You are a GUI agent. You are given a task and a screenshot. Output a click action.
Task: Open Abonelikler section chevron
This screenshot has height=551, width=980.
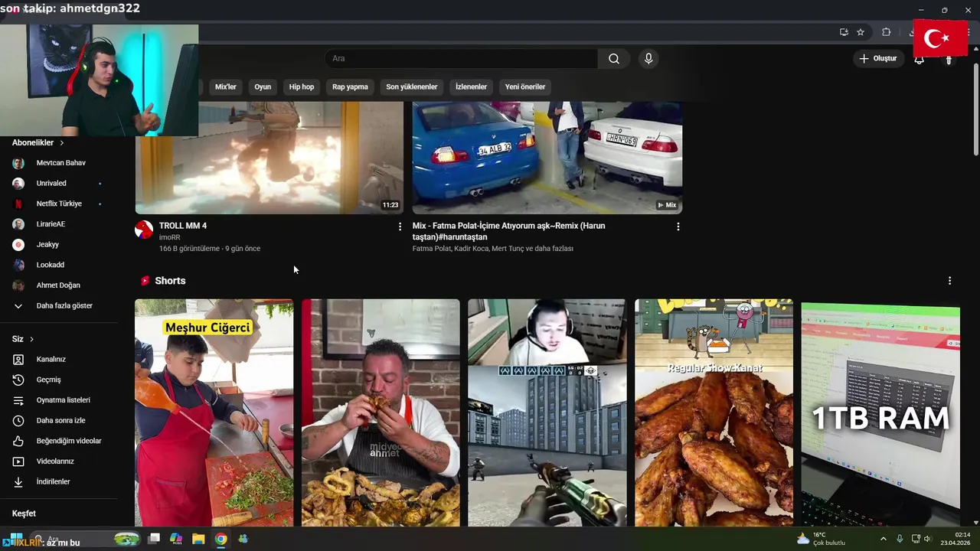(62, 143)
